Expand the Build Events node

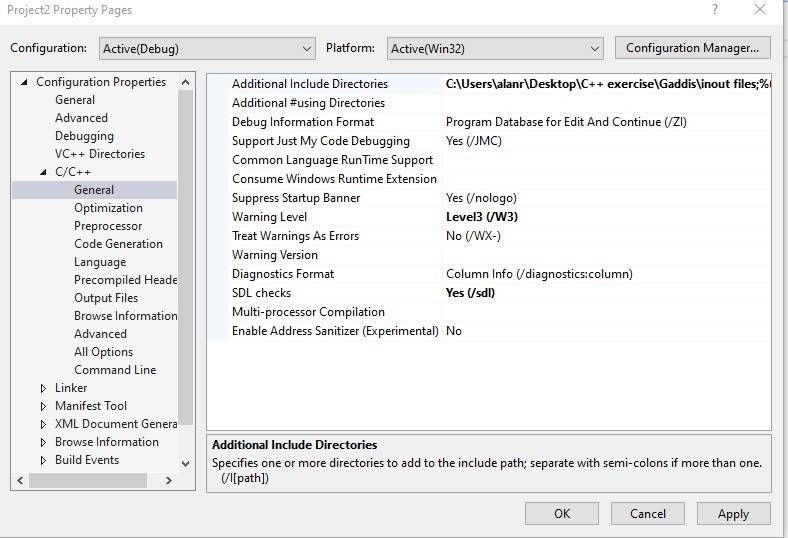tap(43, 460)
